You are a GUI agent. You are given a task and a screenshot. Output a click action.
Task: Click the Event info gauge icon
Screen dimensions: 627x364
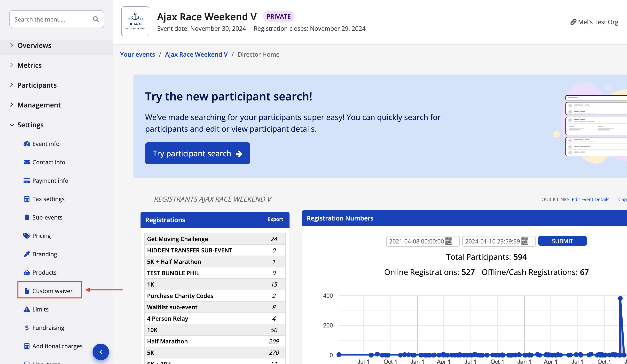[27, 144]
